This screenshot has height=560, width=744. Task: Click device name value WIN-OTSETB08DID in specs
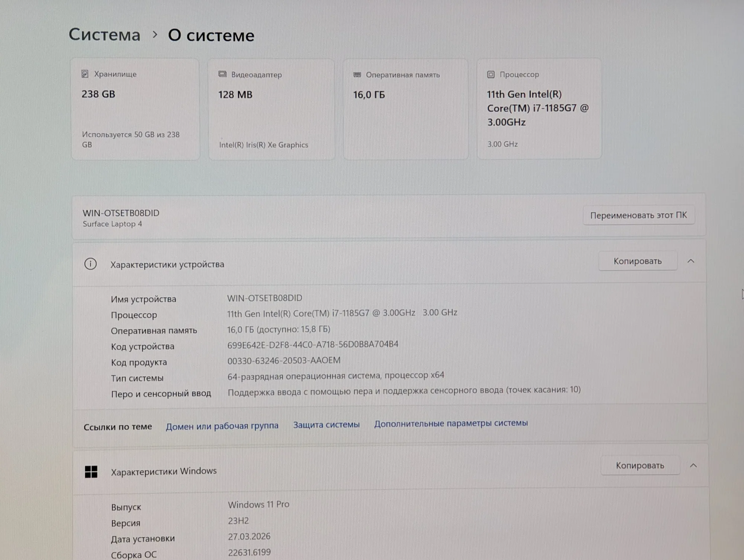(264, 298)
